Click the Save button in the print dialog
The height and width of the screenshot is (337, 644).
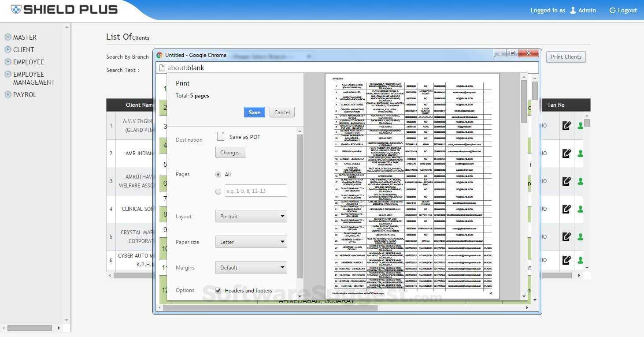(254, 112)
